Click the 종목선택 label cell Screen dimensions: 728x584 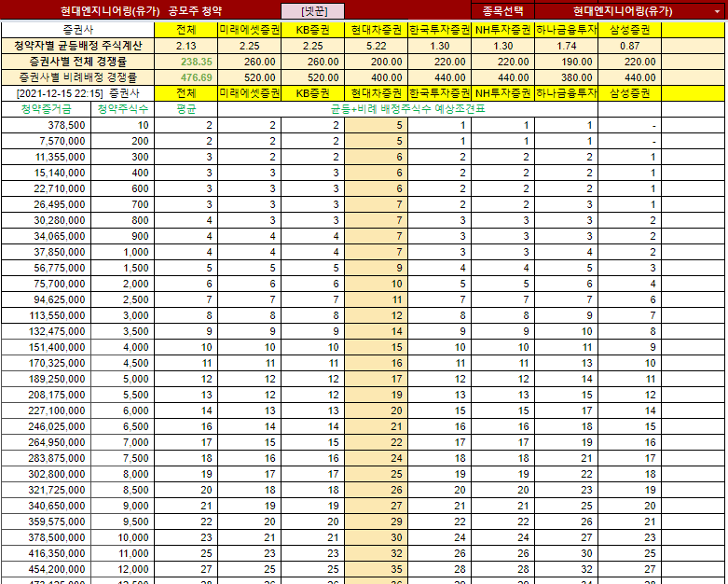tap(502, 11)
